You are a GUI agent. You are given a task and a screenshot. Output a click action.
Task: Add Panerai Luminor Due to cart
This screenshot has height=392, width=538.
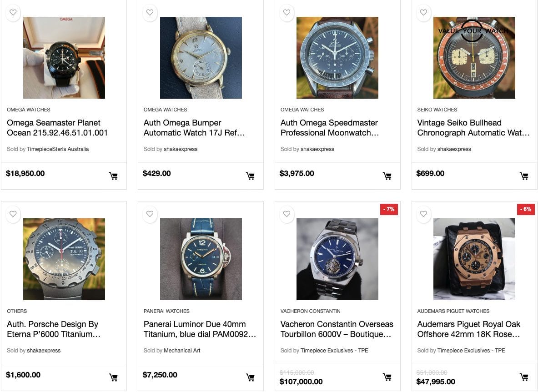[x=250, y=377]
